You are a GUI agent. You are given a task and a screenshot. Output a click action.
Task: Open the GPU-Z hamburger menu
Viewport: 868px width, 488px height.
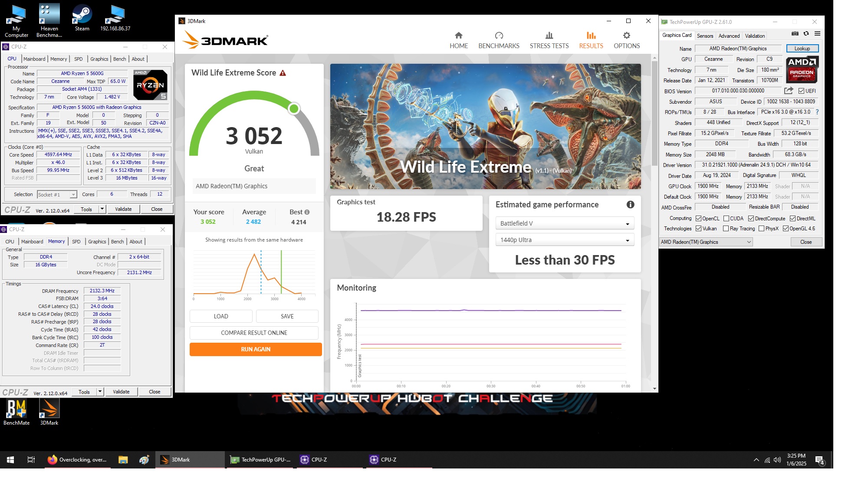pyautogui.click(x=817, y=33)
